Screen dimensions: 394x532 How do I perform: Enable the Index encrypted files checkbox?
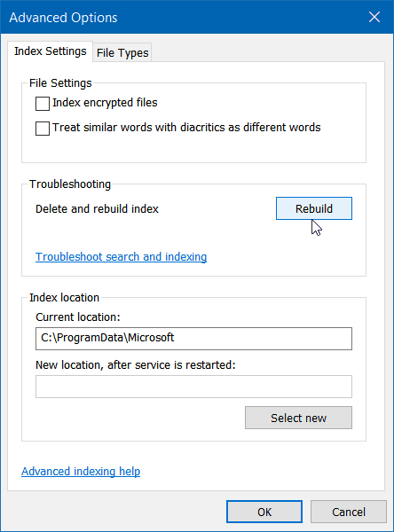coord(43,103)
